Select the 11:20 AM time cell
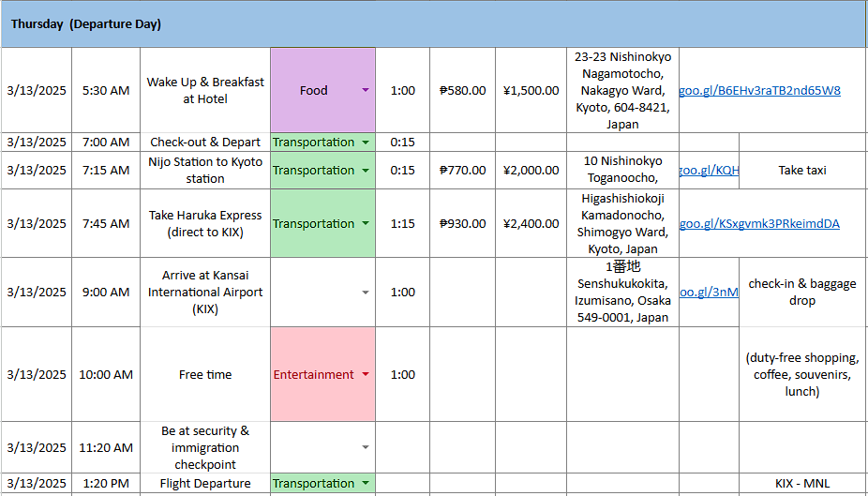Viewport: 868px width, 496px height. point(106,447)
